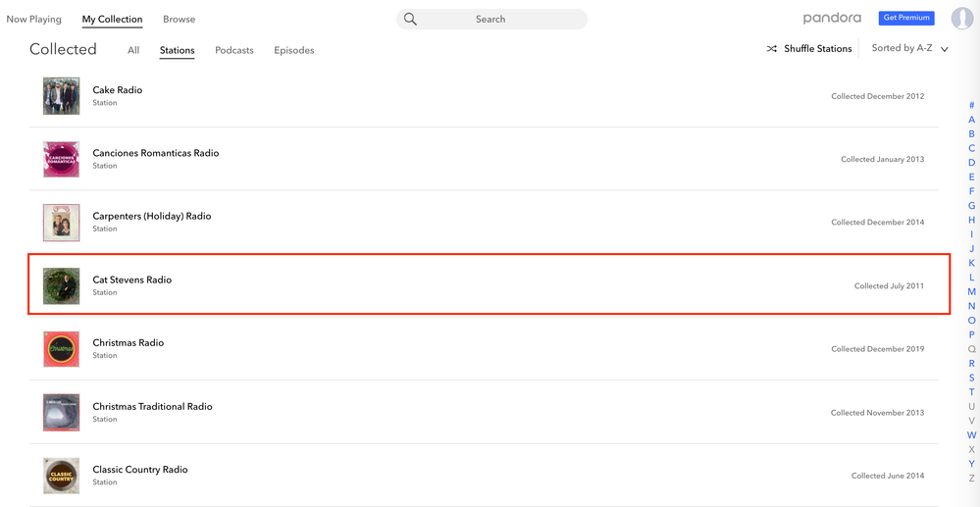The width and height of the screenshot is (980, 507).
Task: Click the Classic Country Radio station artwork
Action: point(61,476)
